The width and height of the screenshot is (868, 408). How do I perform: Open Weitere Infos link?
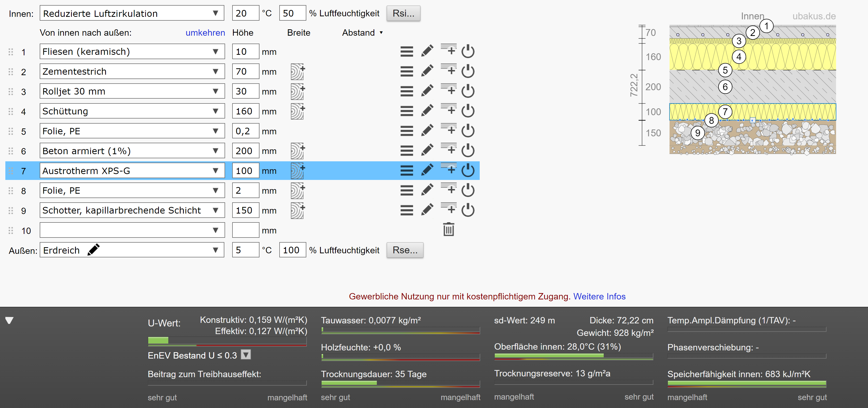599,296
